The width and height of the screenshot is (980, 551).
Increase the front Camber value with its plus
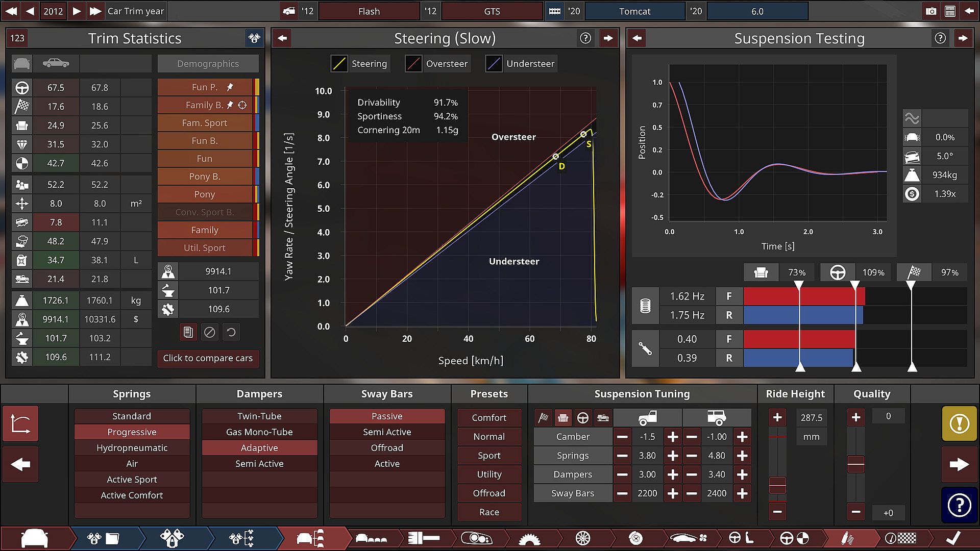673,437
